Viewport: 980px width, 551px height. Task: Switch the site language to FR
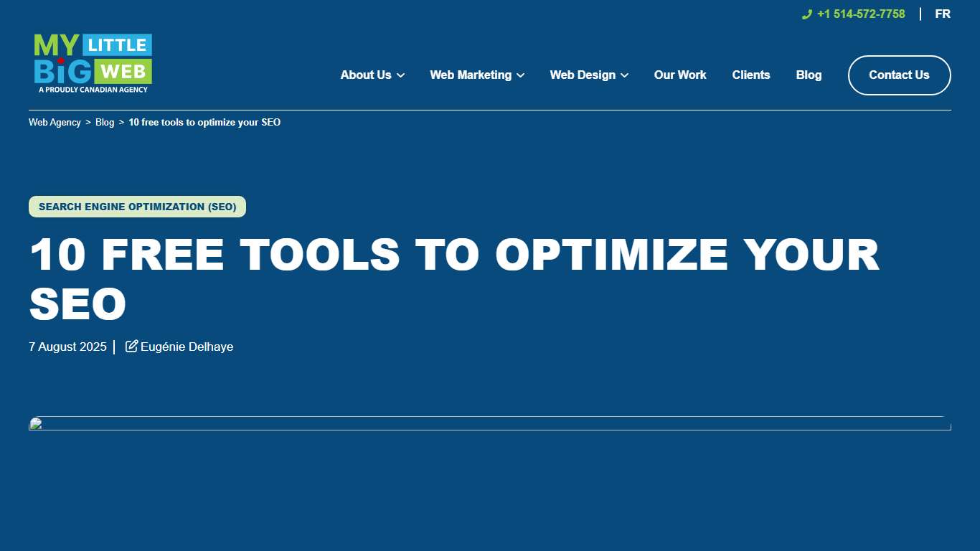click(x=942, y=14)
